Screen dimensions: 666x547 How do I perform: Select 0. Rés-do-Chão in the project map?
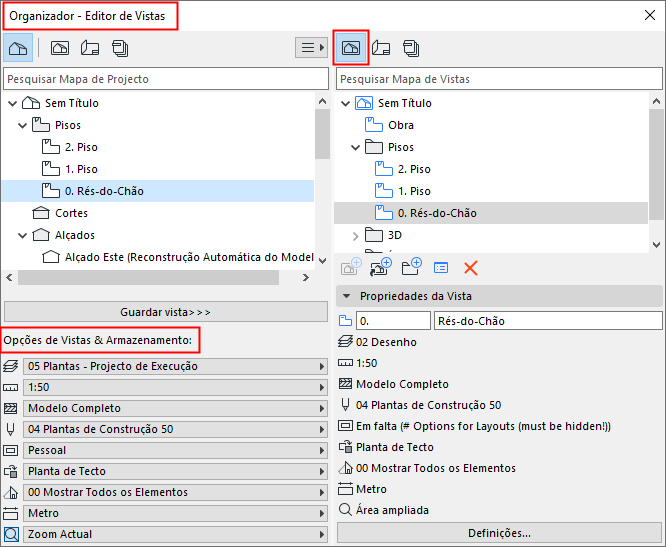point(158,191)
